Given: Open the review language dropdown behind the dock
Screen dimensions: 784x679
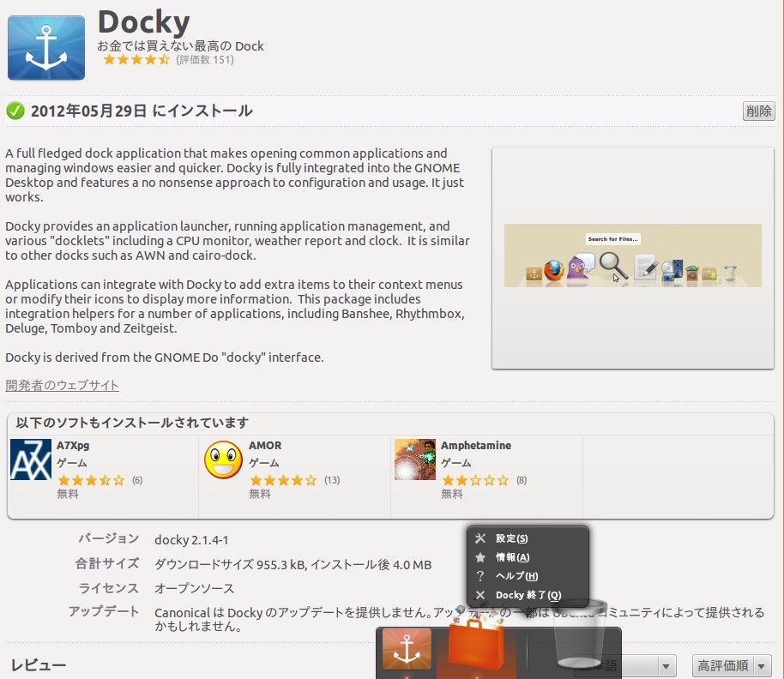Looking at the screenshot, I should coord(625,665).
